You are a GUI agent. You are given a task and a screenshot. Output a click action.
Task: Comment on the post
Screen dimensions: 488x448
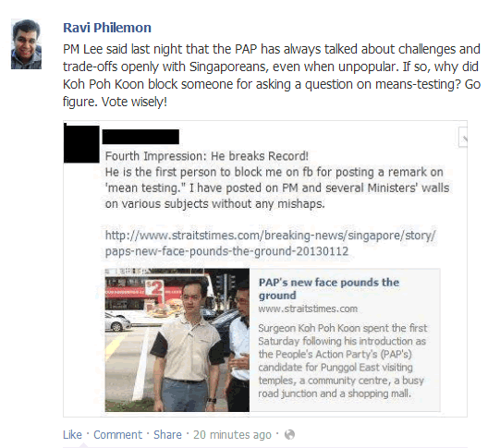tap(117, 435)
